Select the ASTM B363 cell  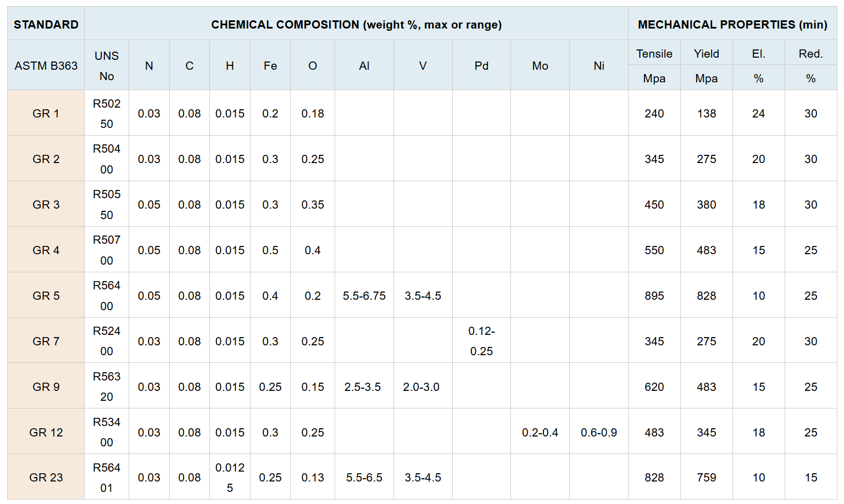(46, 65)
